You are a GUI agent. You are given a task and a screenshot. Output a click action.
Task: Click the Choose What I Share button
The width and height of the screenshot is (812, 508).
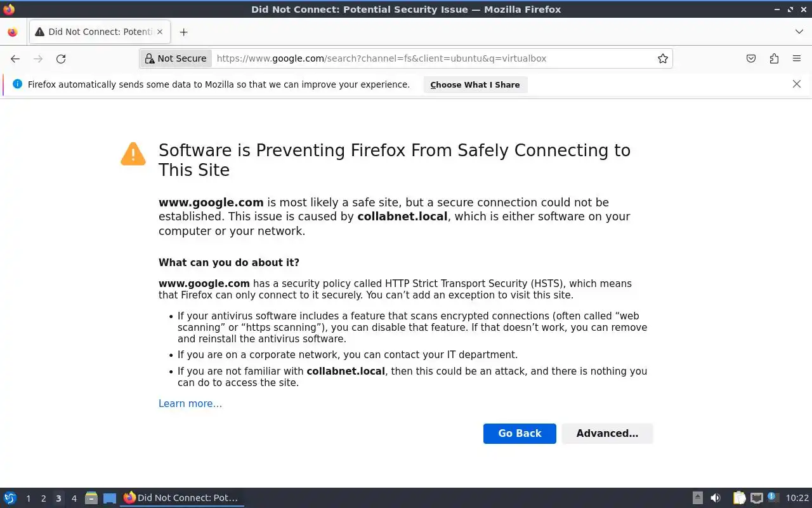click(475, 84)
